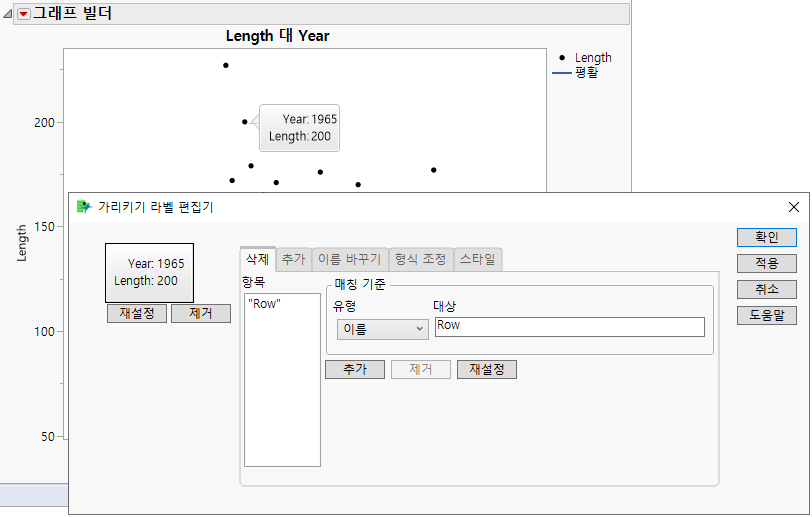Screen dimensions: 812x517
Task: Click the 평활 legend line swatch
Action: [x=562, y=73]
